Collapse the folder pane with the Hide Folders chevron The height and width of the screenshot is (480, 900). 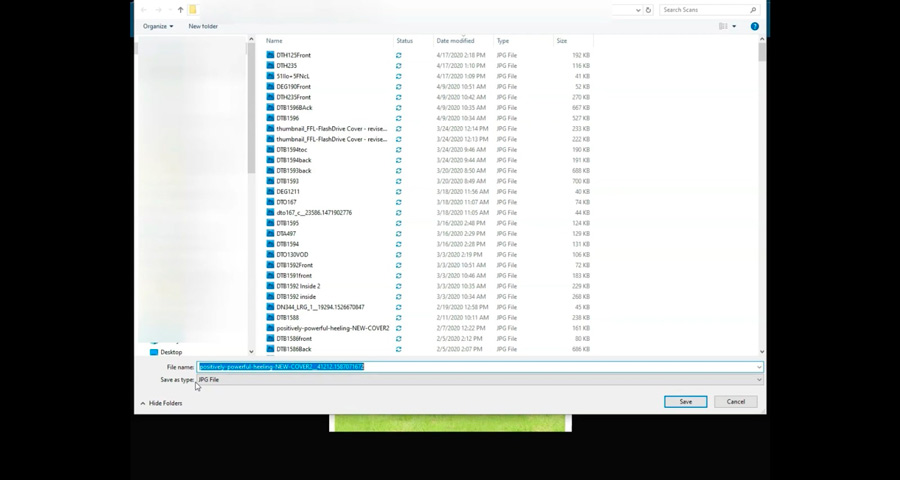click(x=143, y=404)
